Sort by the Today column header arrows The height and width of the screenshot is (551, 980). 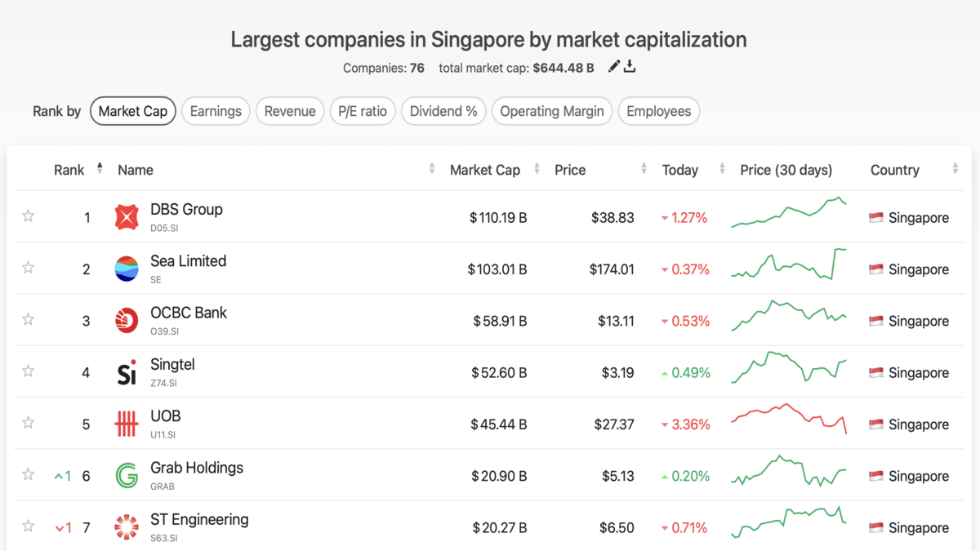pyautogui.click(x=722, y=169)
